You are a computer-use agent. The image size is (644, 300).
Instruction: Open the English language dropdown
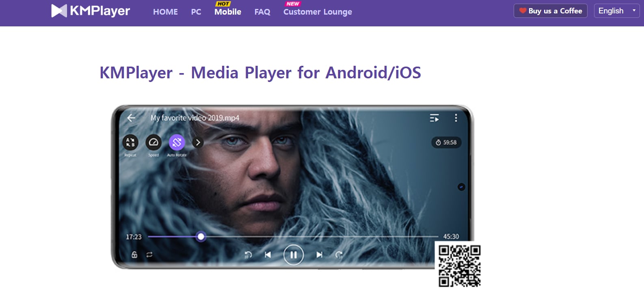[x=616, y=11]
